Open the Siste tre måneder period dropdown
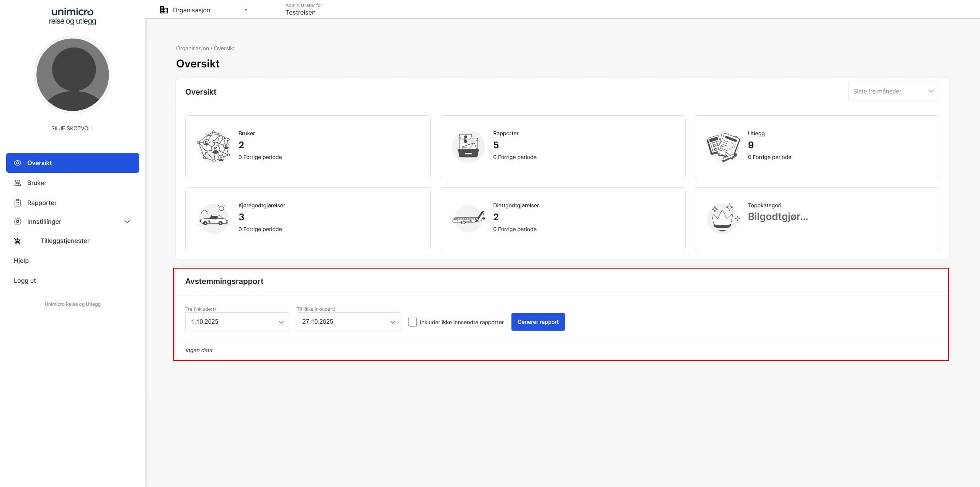 pyautogui.click(x=893, y=91)
